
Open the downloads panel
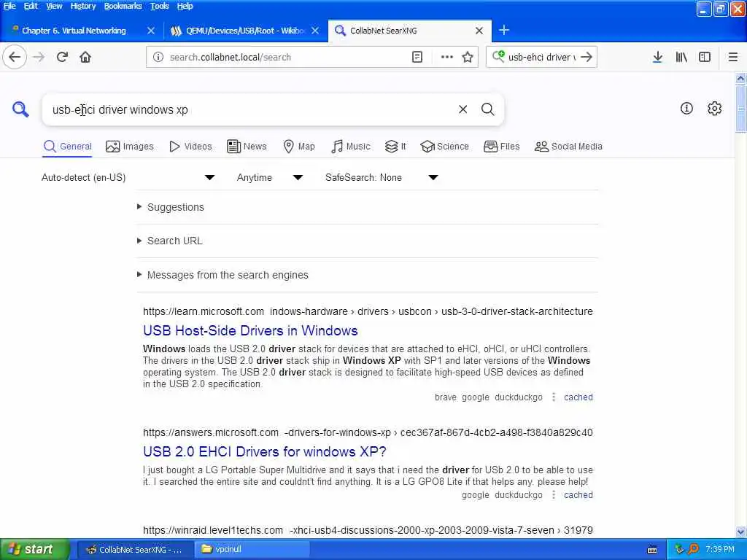pos(657,57)
